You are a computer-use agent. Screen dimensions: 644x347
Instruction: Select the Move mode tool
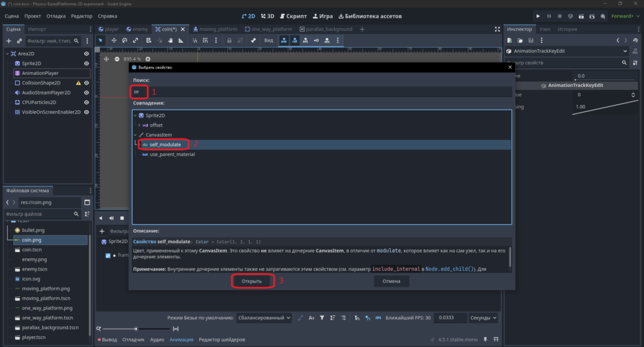pos(114,40)
